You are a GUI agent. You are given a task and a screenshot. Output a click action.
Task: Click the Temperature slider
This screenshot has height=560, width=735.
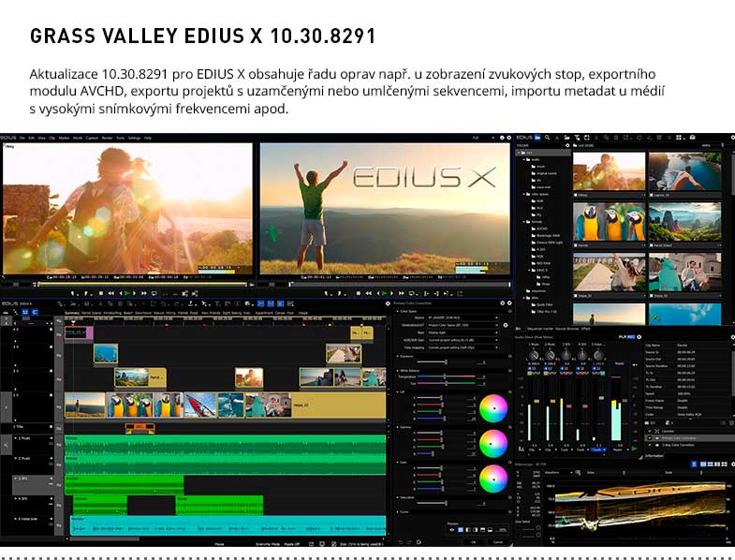coord(447,376)
